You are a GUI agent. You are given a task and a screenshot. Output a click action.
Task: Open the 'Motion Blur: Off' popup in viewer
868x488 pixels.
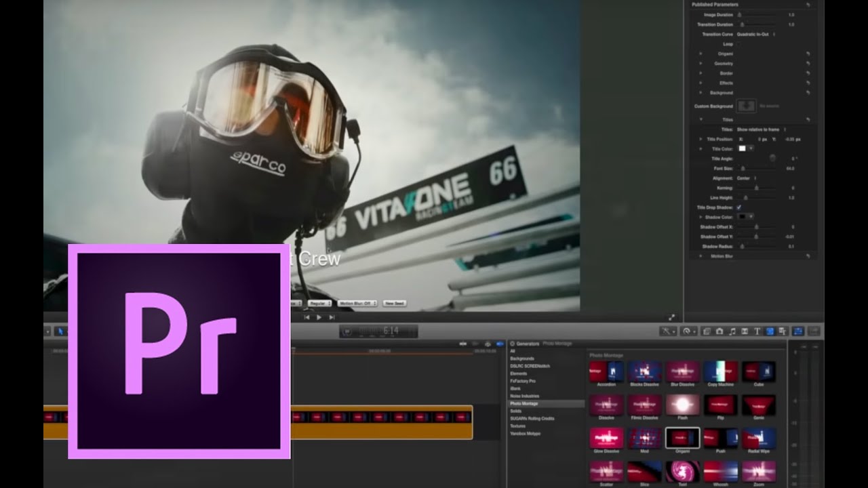coord(357,304)
